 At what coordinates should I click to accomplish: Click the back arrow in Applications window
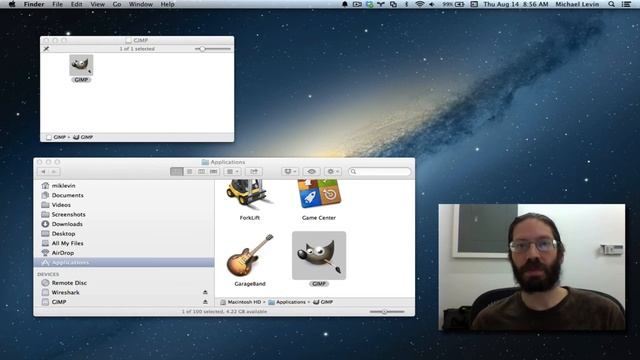coord(43,171)
